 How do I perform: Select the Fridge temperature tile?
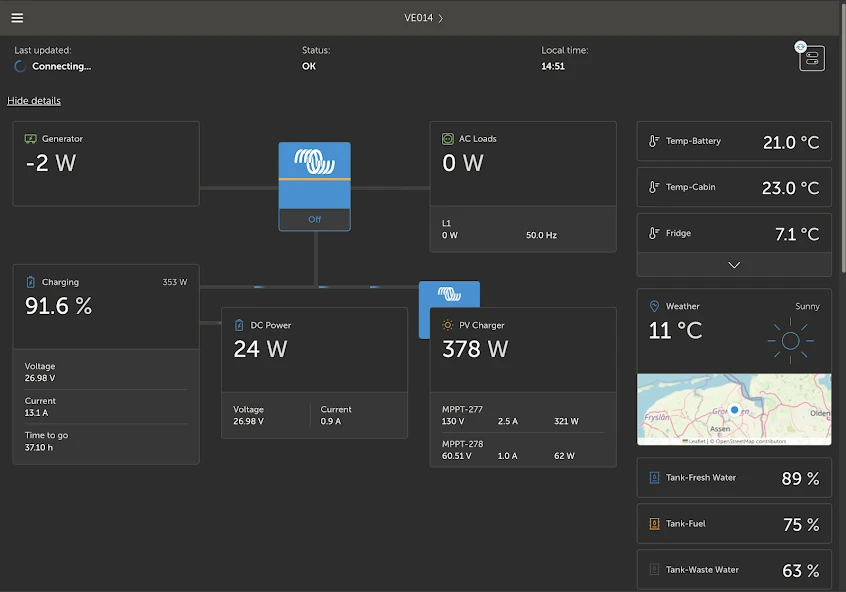coord(734,233)
